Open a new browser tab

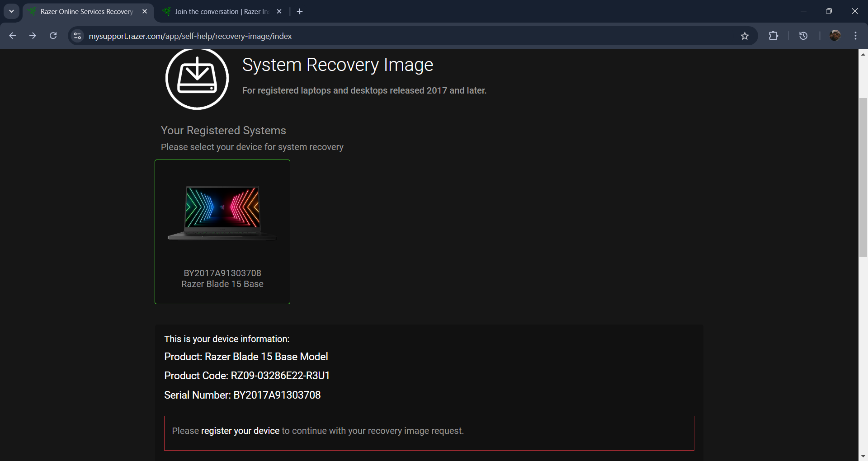click(x=300, y=11)
